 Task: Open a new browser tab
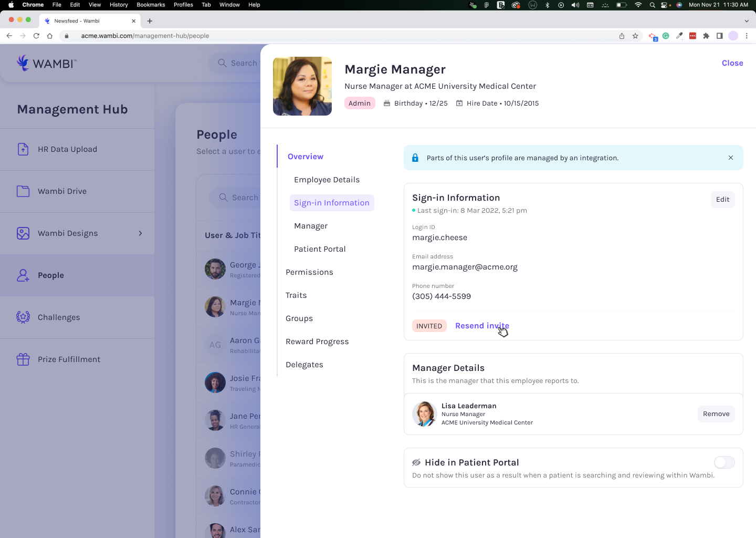[x=150, y=21]
